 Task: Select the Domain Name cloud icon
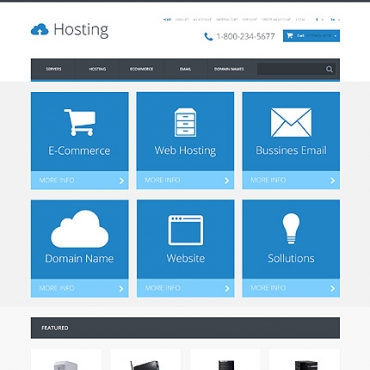point(80,229)
